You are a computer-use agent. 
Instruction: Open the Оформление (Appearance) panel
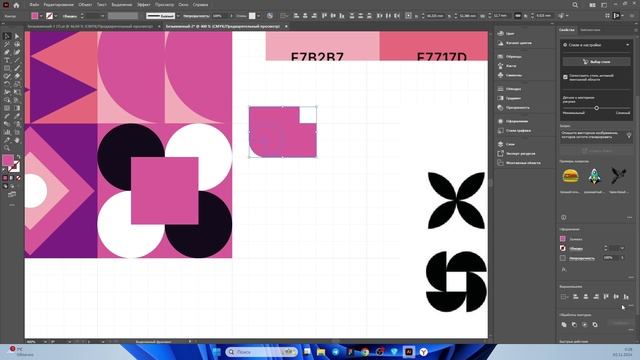(x=513, y=121)
